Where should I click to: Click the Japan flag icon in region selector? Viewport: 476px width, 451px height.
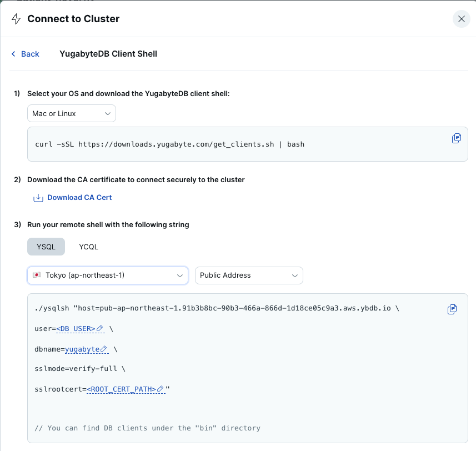tap(37, 275)
